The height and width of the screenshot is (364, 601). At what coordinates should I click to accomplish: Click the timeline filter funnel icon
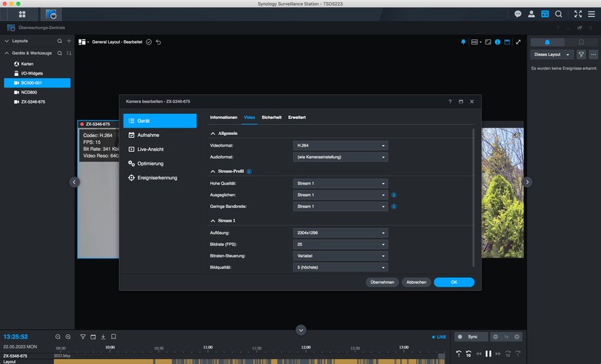click(83, 337)
